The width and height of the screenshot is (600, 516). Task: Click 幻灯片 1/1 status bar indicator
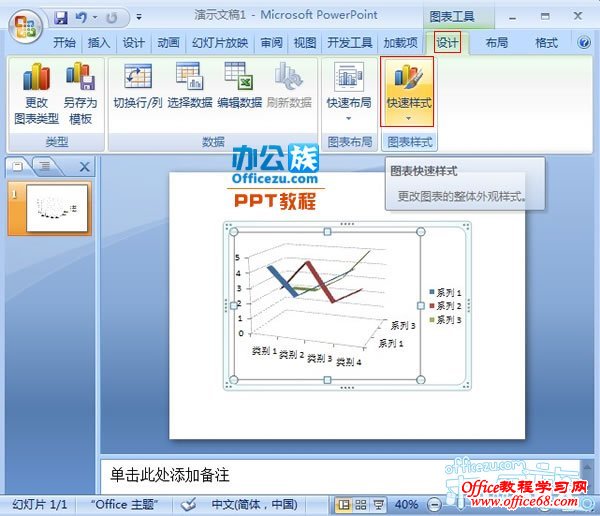click(x=40, y=505)
